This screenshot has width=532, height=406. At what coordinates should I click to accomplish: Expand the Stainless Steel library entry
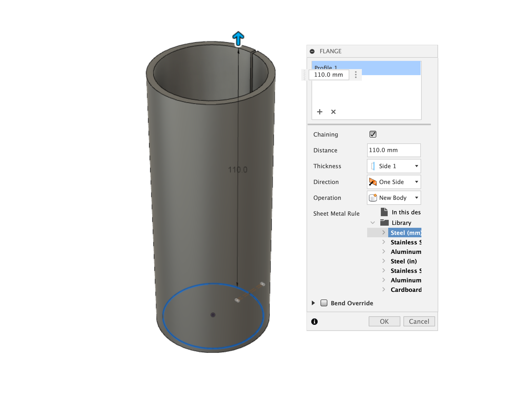(x=382, y=242)
